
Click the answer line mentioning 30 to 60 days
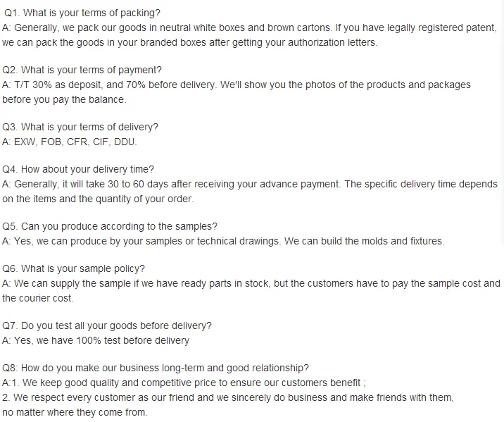[x=248, y=184]
